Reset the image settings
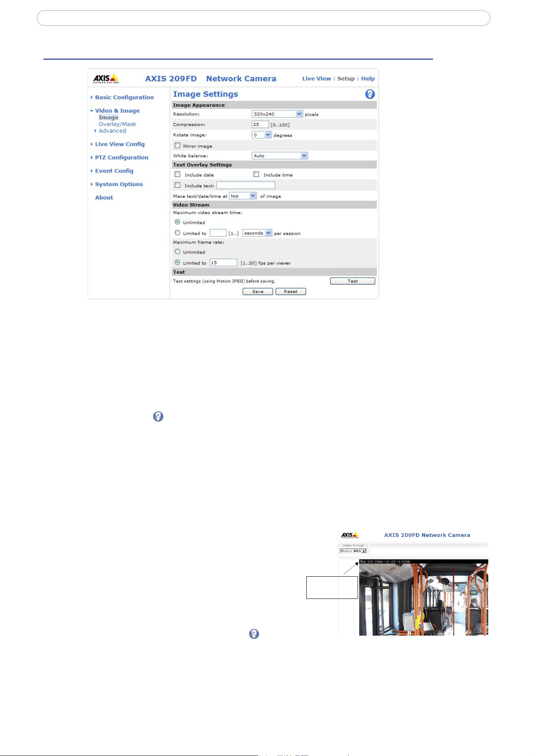Image resolution: width=534 pixels, height=756 pixels. 291,292
